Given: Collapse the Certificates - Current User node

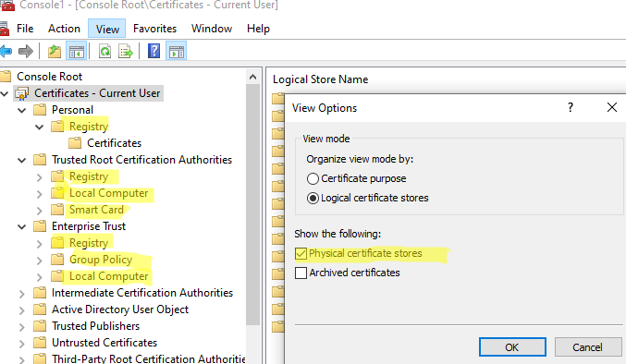Looking at the screenshot, I should [5, 93].
